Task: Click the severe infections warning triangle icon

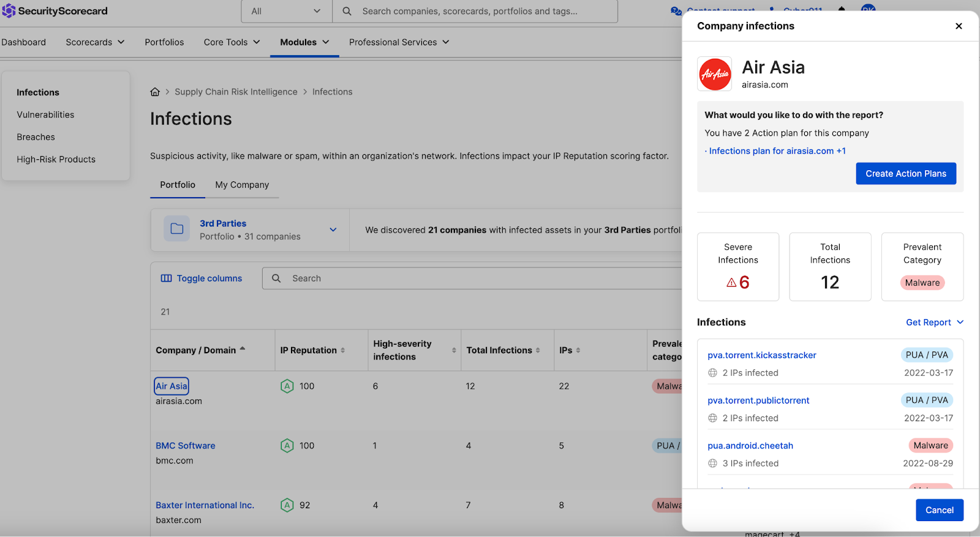Action: [731, 282]
